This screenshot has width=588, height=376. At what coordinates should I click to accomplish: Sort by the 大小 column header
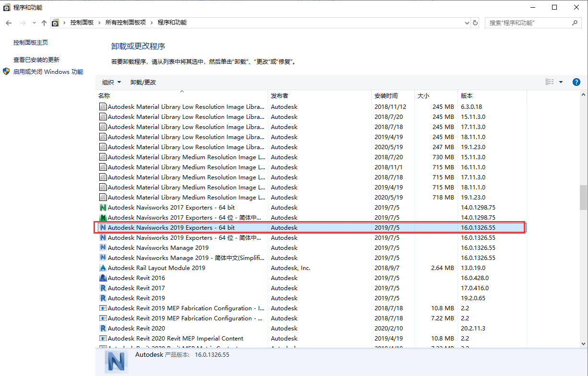436,95
